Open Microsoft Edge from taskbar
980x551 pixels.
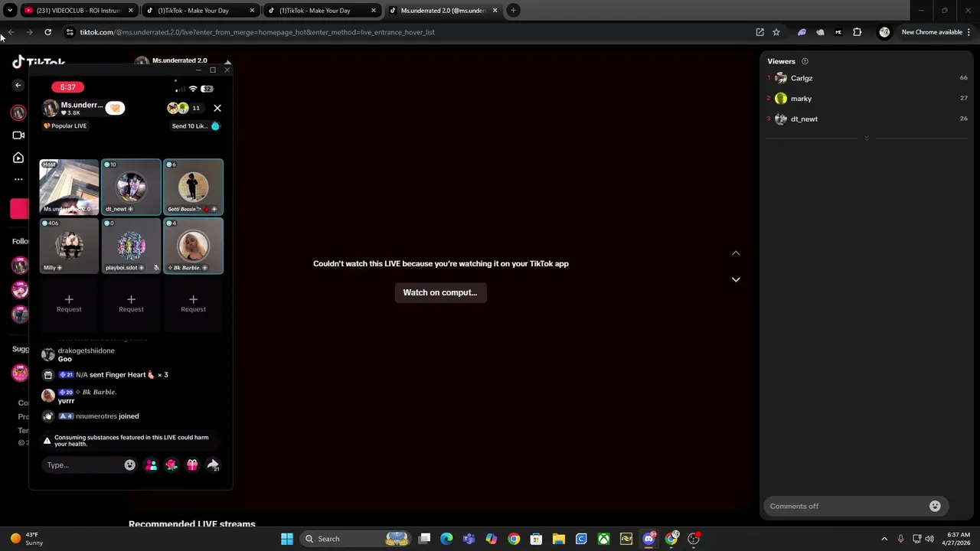446,539
